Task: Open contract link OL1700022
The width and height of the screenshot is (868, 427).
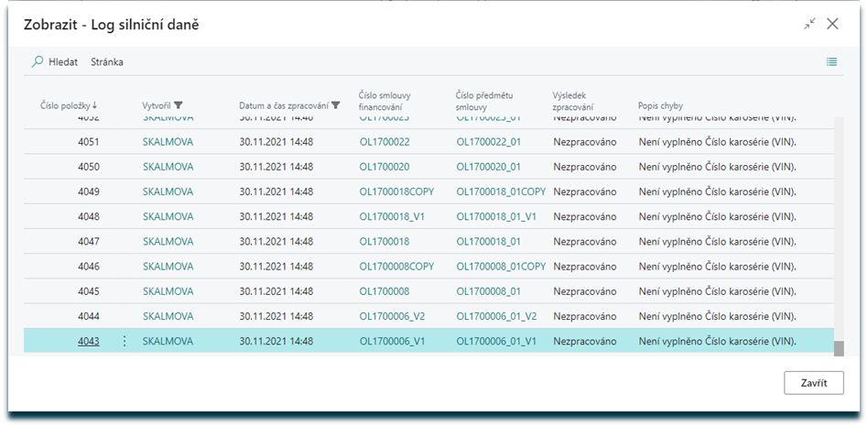Action: click(384, 142)
